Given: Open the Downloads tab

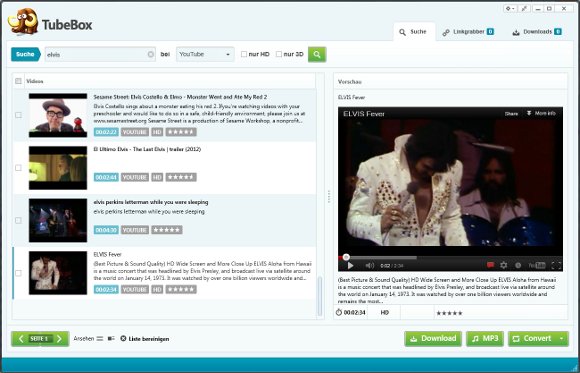Looking at the screenshot, I should pyautogui.click(x=536, y=32).
